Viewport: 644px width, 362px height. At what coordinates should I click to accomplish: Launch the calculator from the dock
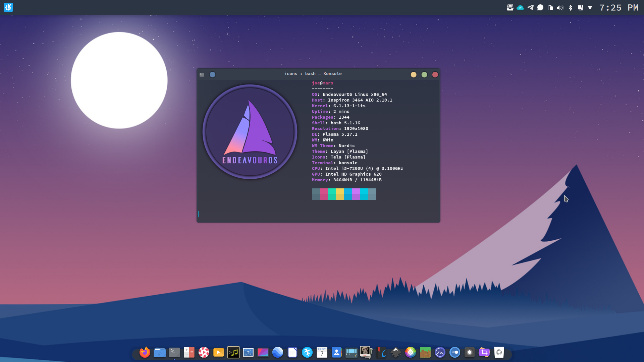tap(189, 352)
